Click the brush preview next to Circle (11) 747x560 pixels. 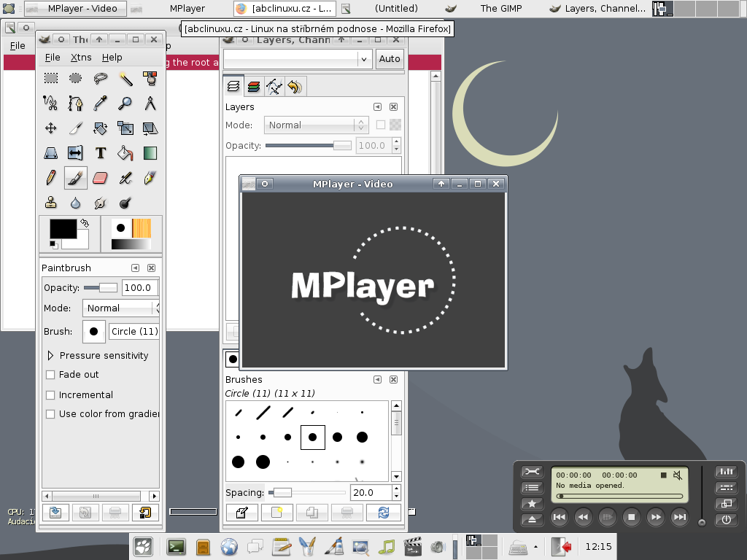(x=94, y=332)
